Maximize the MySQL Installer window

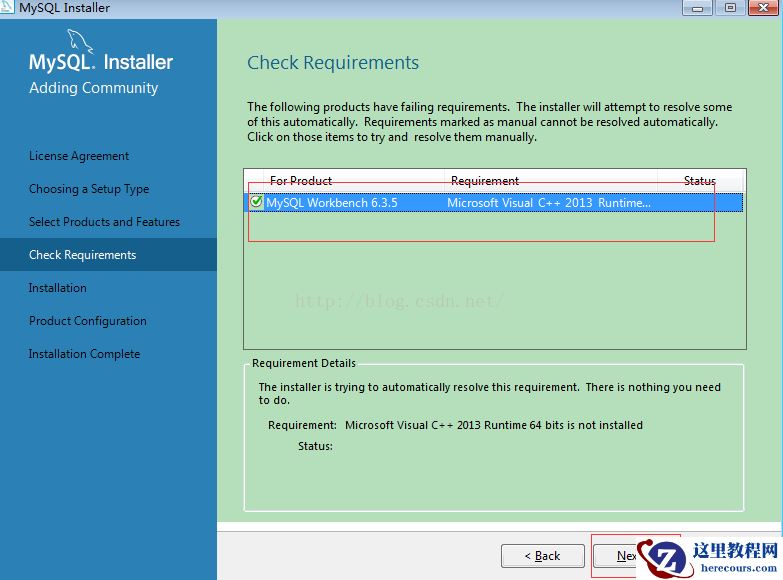[730, 7]
